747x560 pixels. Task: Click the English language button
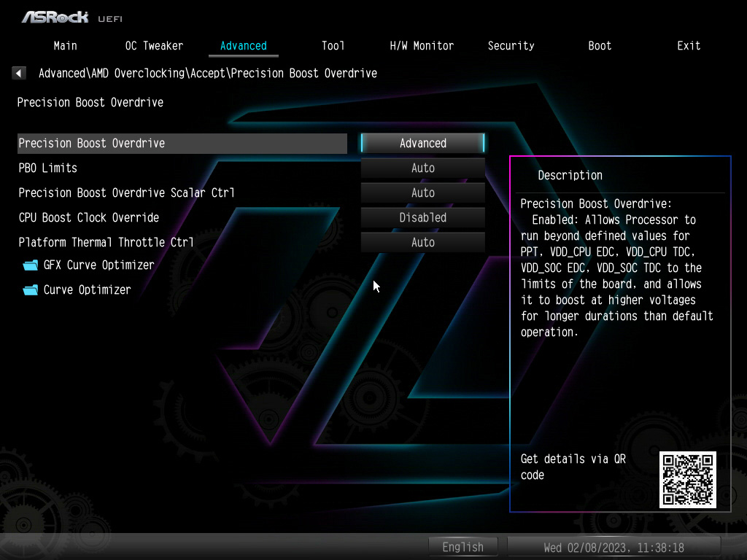463,547
